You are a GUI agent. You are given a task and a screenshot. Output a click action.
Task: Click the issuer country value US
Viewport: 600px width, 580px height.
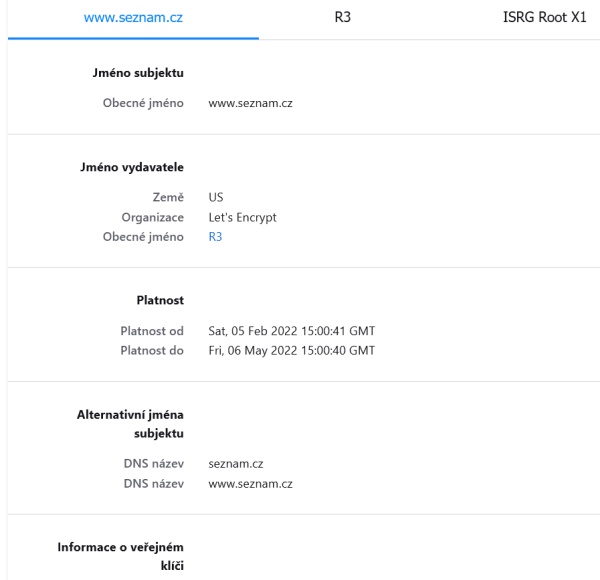(x=216, y=199)
